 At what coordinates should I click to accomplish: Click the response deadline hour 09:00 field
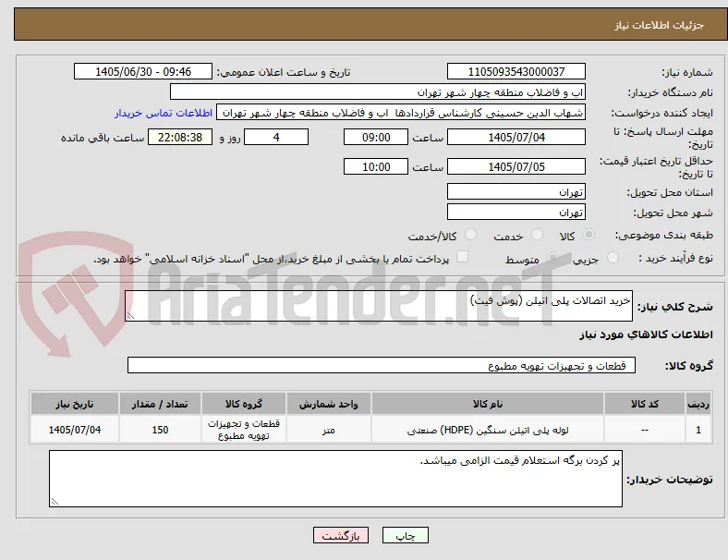pos(376,137)
